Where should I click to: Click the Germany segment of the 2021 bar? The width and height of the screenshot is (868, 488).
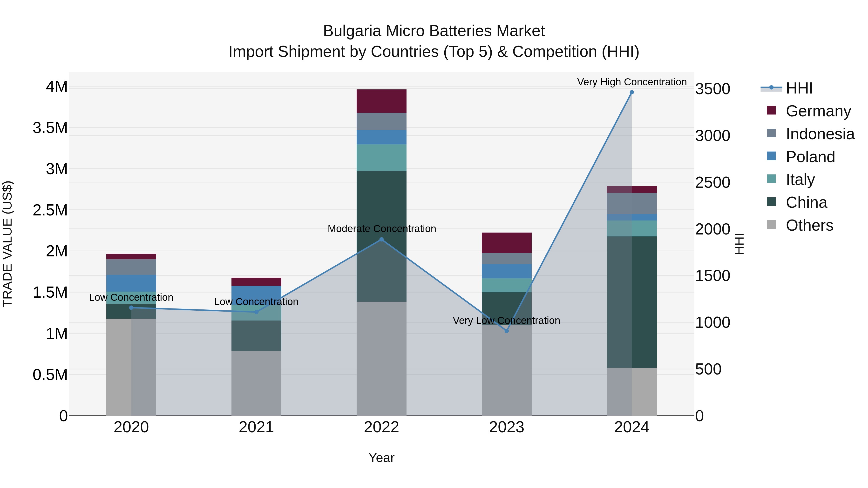click(x=257, y=282)
